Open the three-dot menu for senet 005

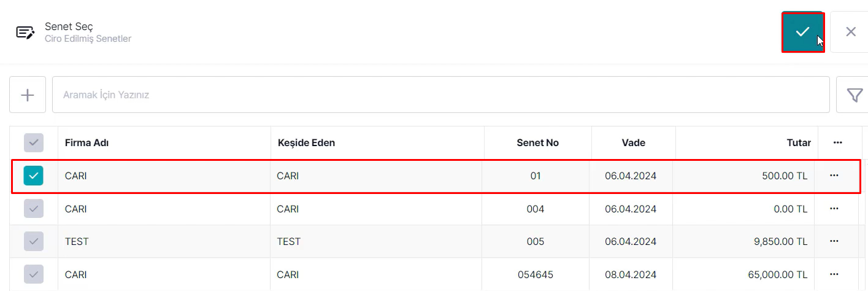point(834,241)
